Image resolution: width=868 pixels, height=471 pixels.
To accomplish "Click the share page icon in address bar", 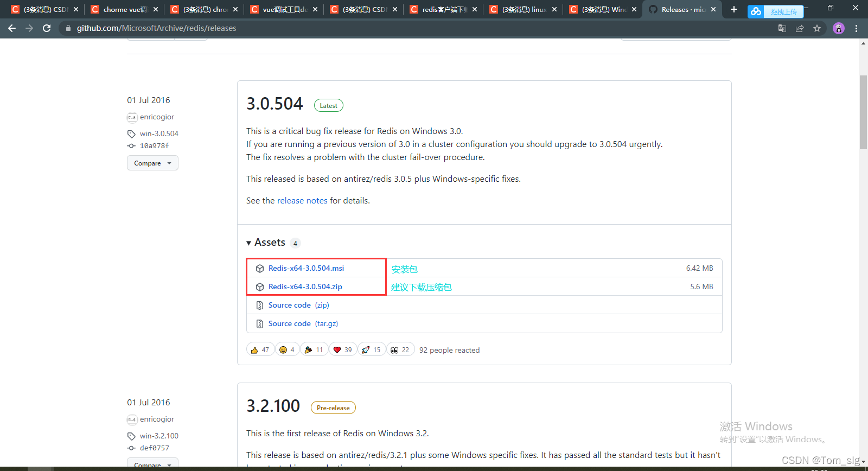I will 800,28.
